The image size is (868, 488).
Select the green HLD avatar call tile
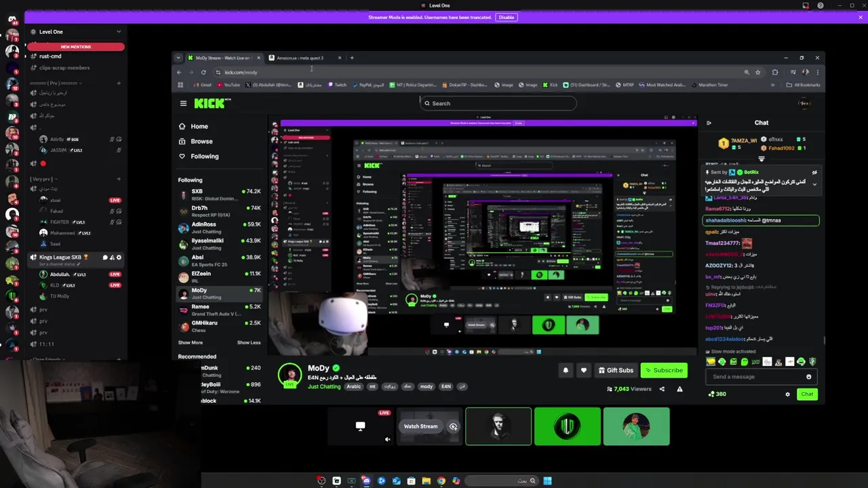point(567,426)
